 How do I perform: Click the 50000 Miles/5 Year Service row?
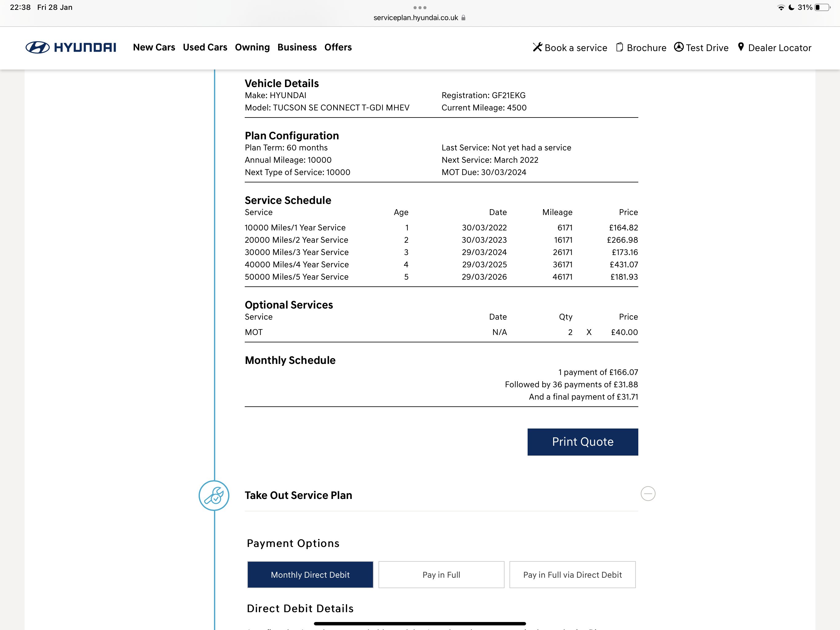point(441,277)
